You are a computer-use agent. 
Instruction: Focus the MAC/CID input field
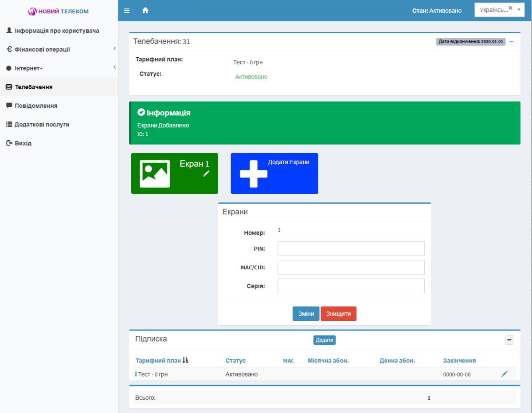pyautogui.click(x=351, y=267)
